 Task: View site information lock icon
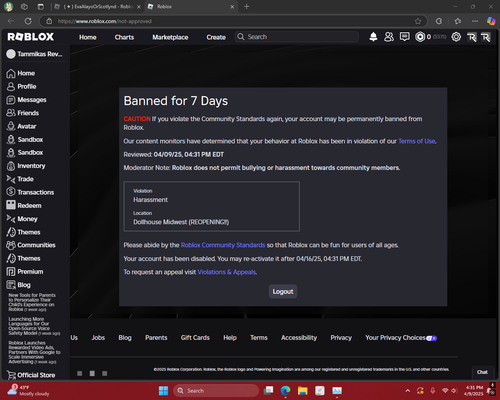coord(49,21)
